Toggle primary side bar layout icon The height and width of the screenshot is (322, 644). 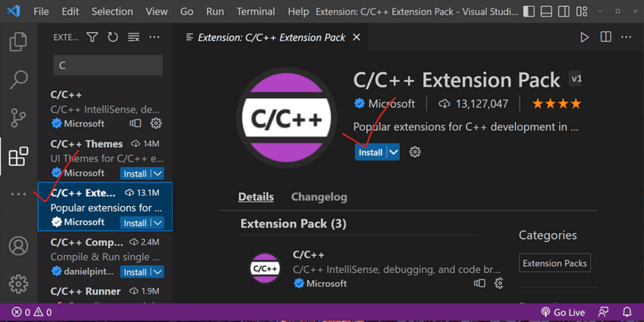point(529,11)
